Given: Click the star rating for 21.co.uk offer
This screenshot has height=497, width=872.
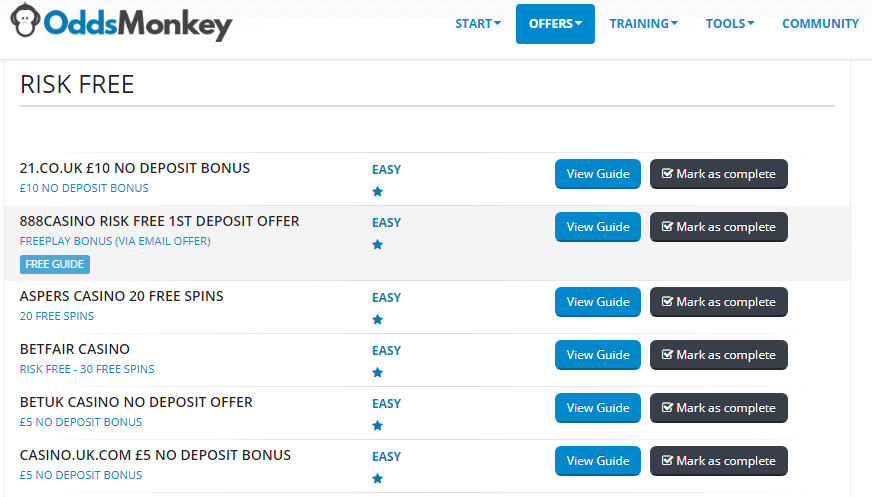Looking at the screenshot, I should tap(378, 192).
